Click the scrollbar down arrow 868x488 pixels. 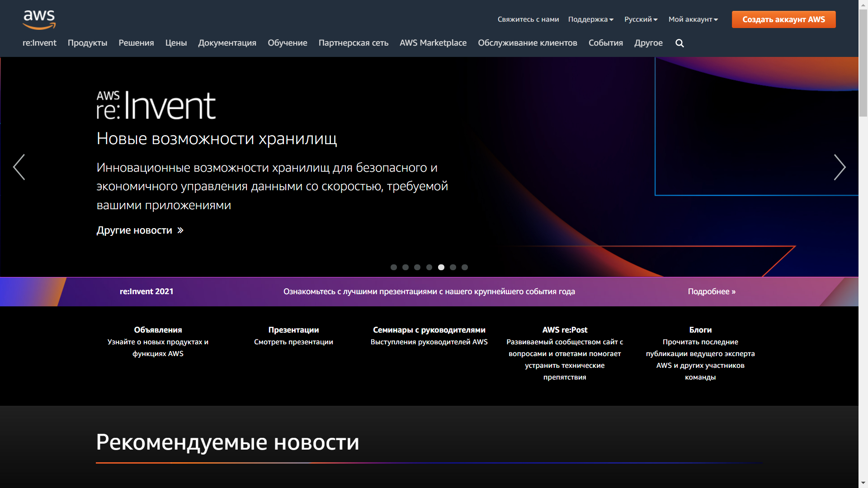tap(863, 483)
